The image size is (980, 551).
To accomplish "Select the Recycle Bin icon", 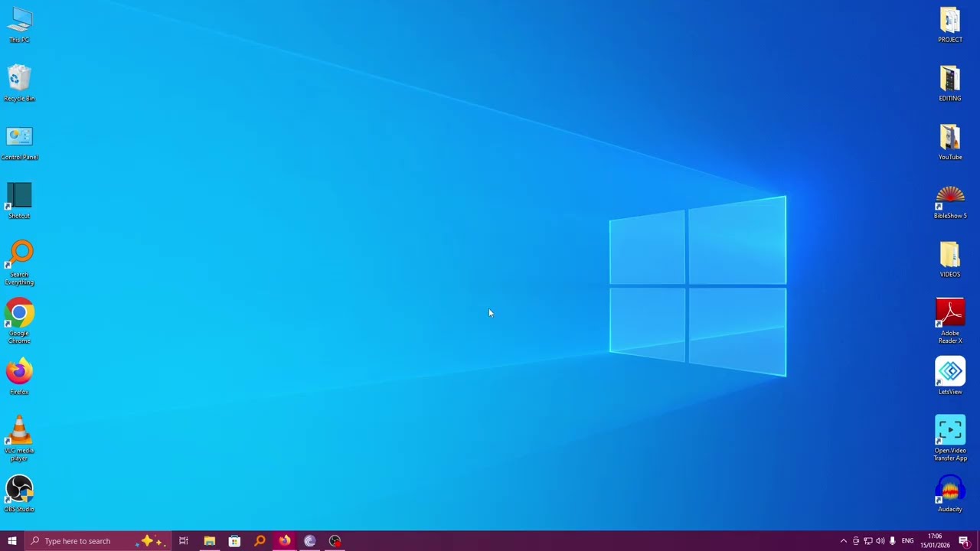I will click(x=19, y=84).
